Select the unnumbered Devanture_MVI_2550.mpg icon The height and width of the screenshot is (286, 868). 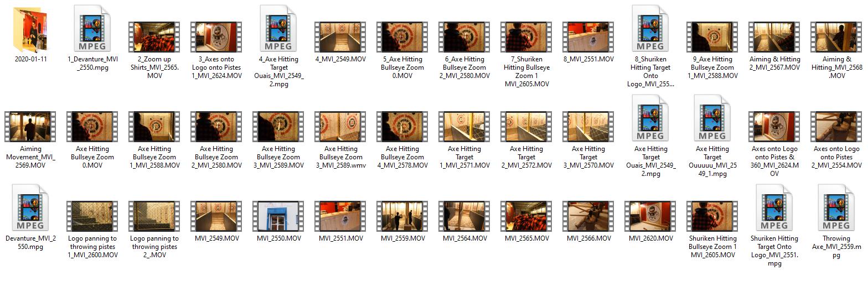click(30, 208)
